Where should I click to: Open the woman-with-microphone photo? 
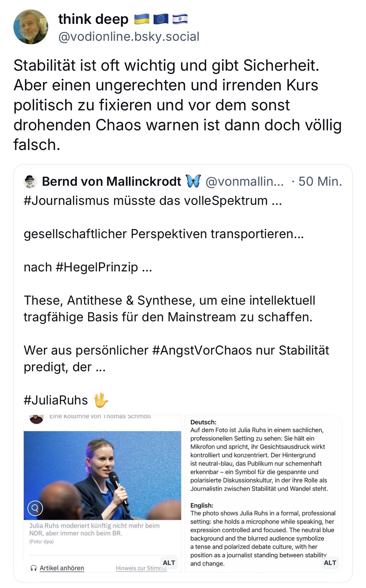pos(102,475)
